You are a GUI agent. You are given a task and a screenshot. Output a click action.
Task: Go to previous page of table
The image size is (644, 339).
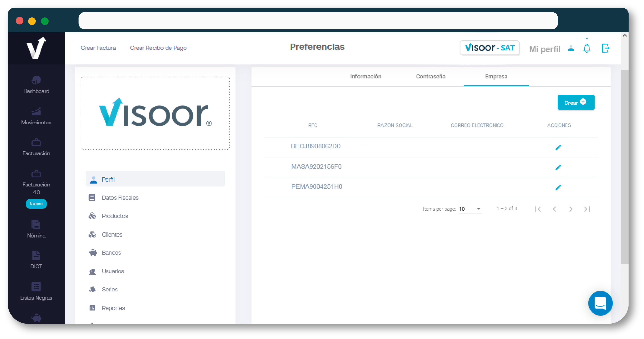[554, 209]
